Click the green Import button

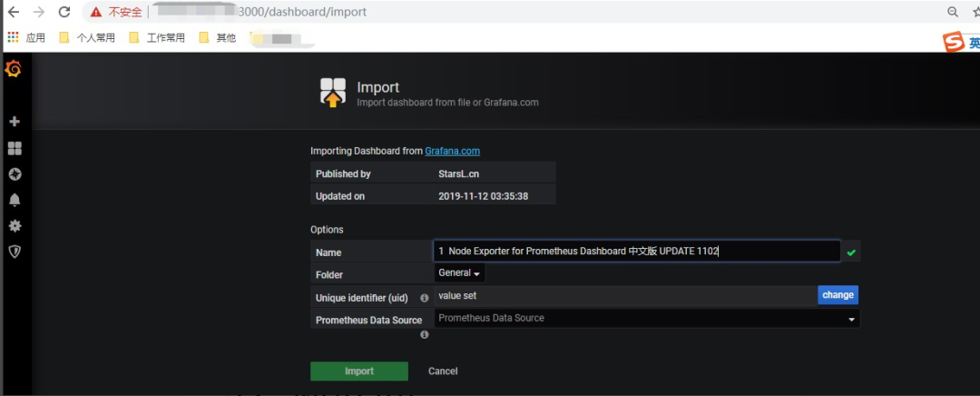pyautogui.click(x=359, y=371)
